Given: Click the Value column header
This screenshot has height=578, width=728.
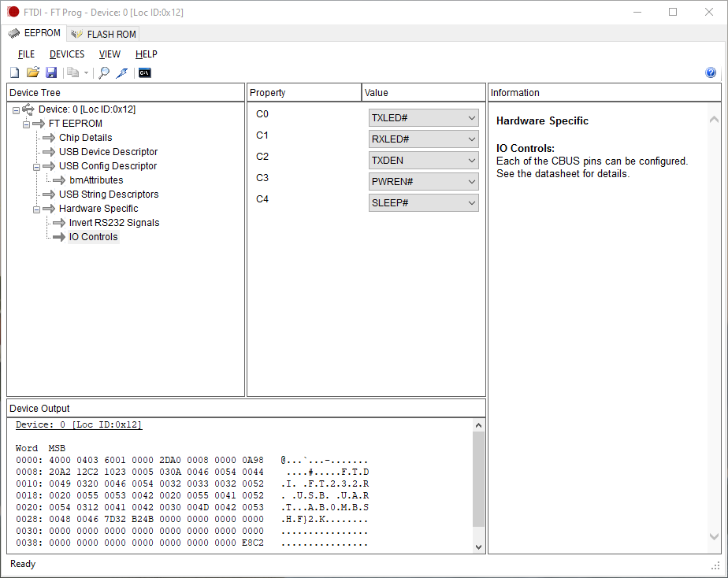Looking at the screenshot, I should coord(423,92).
